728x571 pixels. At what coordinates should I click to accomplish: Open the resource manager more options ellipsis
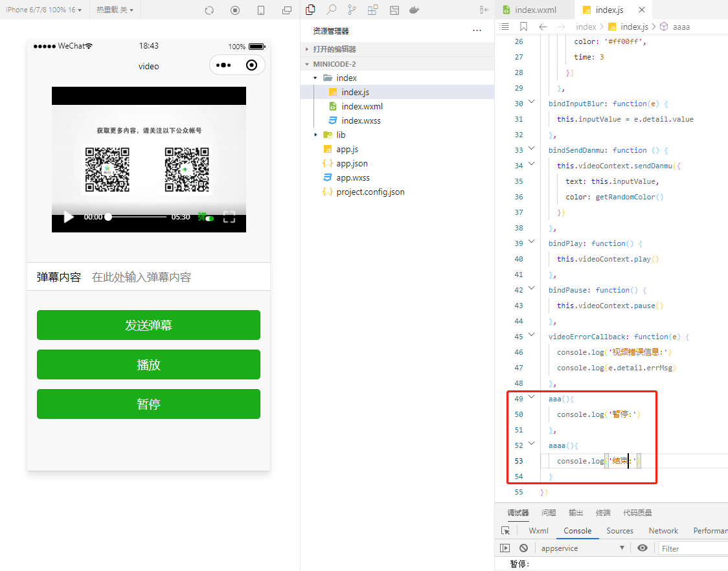(477, 30)
